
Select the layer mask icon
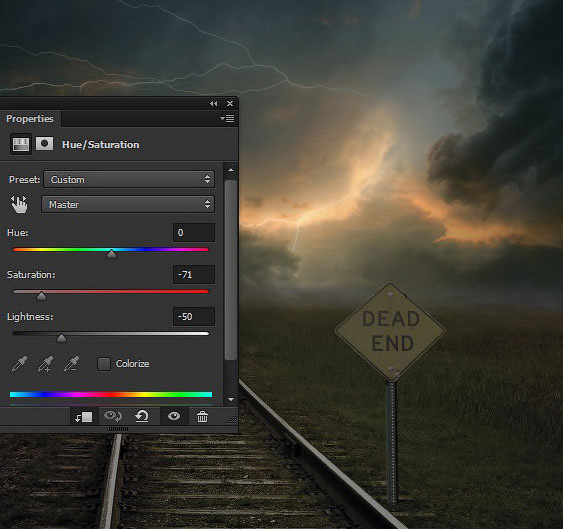[x=45, y=144]
